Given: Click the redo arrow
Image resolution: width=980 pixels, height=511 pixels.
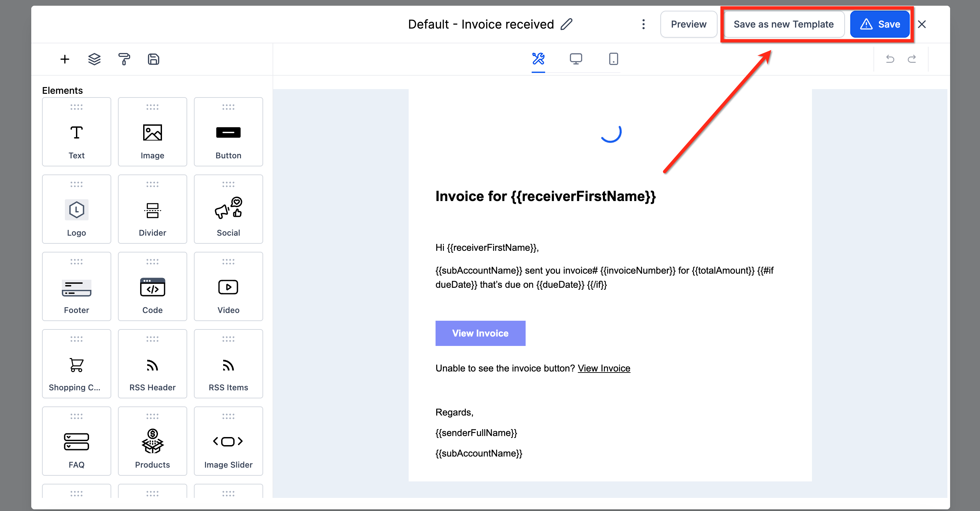Looking at the screenshot, I should coord(912,59).
